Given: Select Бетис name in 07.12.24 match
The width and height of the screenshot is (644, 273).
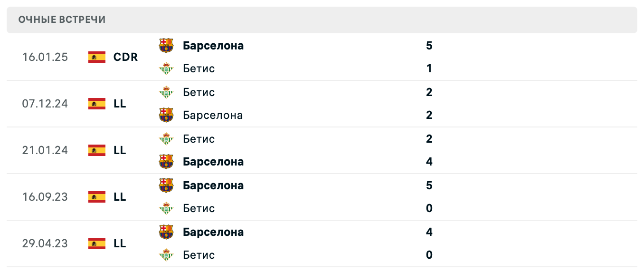Looking at the screenshot, I should pos(199,92).
